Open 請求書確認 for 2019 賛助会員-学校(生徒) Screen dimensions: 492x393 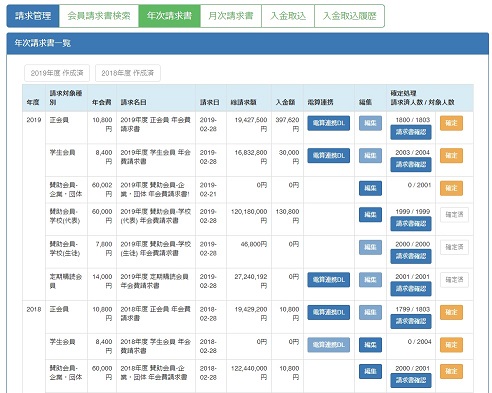[411, 256]
